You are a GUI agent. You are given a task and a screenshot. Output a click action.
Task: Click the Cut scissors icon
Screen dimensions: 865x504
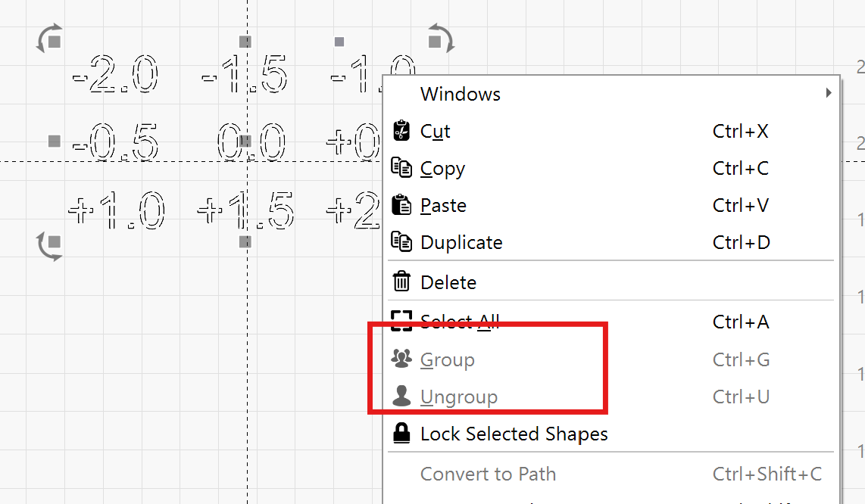(401, 131)
